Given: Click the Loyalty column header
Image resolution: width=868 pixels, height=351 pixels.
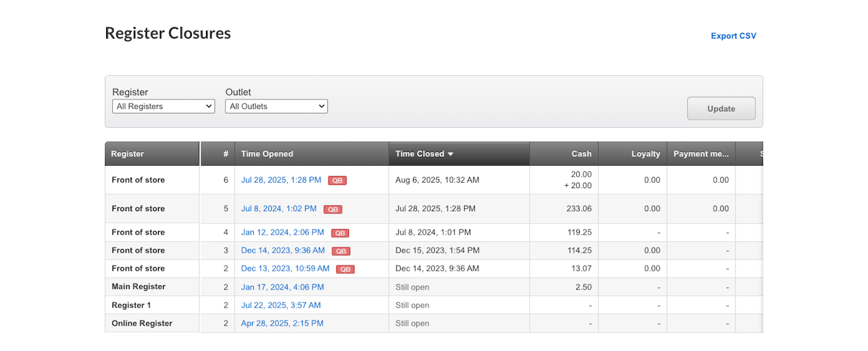Looking at the screenshot, I should coord(646,154).
